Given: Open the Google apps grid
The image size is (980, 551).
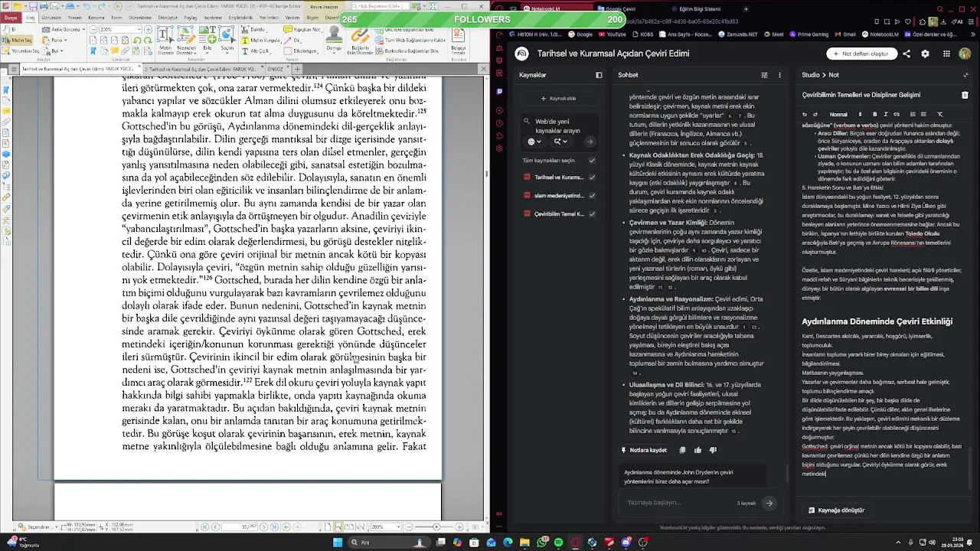Looking at the screenshot, I should [x=946, y=54].
